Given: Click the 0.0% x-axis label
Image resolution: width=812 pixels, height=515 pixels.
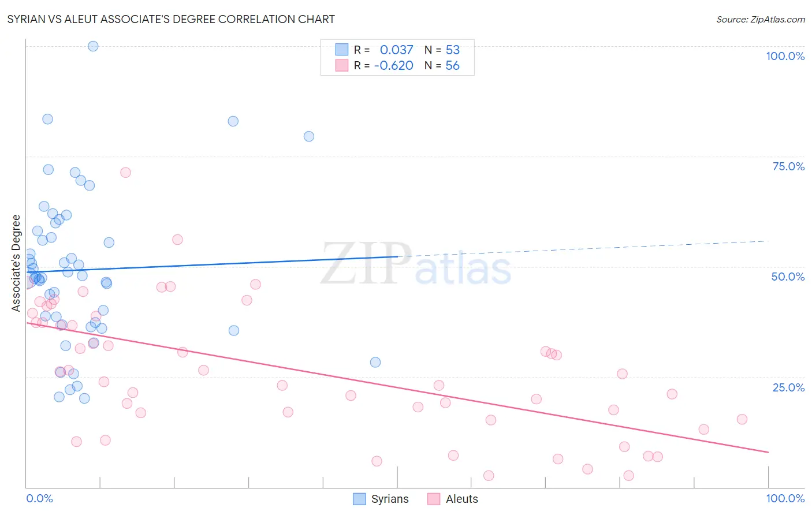Looking at the screenshot, I should (39, 498).
